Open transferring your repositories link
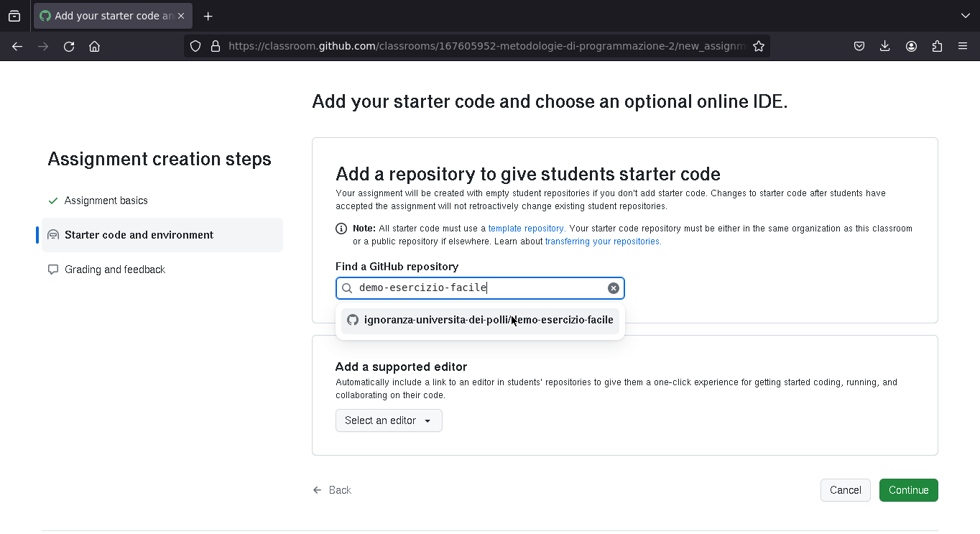The image size is (980, 534). pos(603,241)
